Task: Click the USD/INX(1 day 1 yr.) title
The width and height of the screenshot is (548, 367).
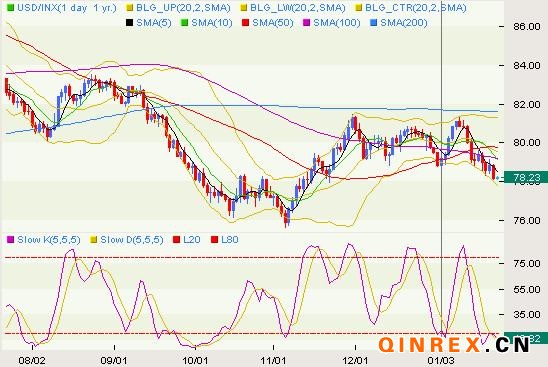Action: [x=66, y=7]
